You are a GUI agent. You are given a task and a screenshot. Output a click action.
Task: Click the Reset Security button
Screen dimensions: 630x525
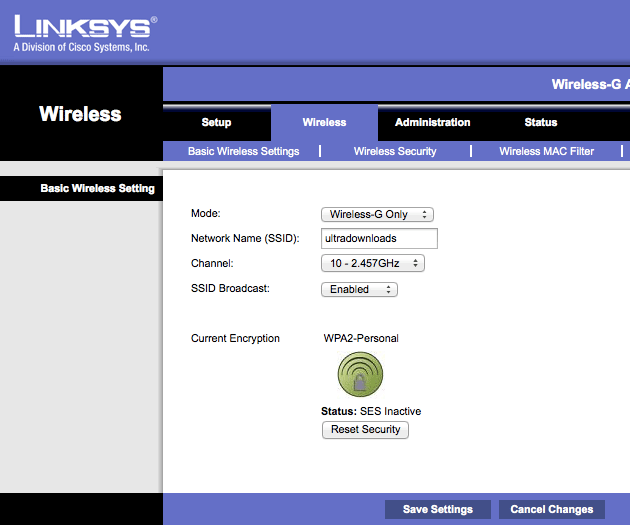(x=365, y=429)
